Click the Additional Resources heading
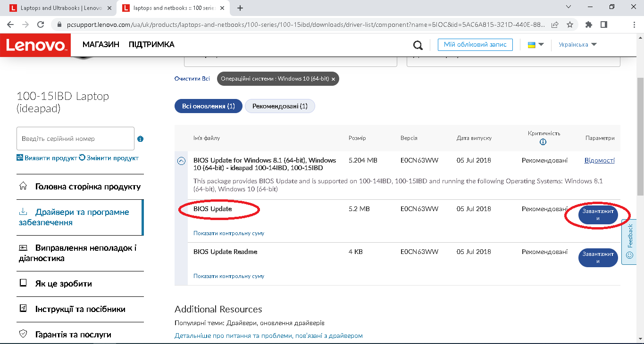Image resolution: width=644 pixels, height=344 pixels. 218,309
